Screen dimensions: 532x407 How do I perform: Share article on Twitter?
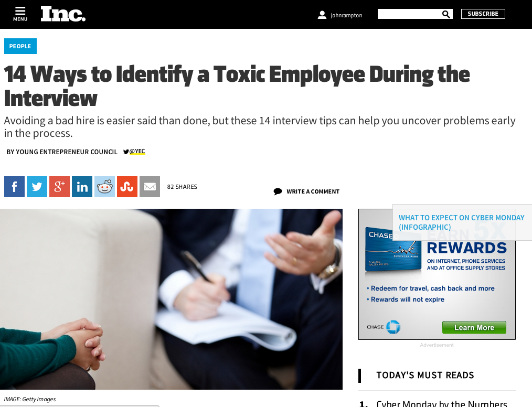point(37,187)
